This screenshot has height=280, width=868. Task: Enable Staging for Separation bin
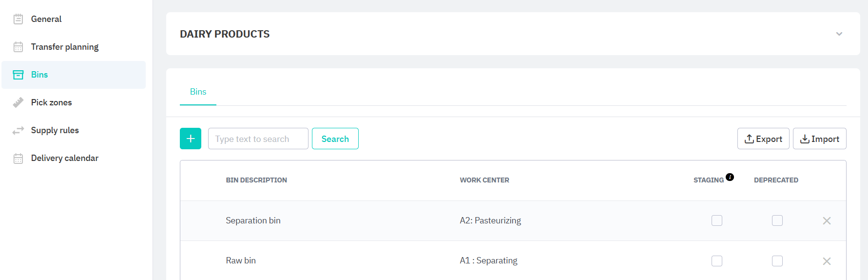point(716,220)
